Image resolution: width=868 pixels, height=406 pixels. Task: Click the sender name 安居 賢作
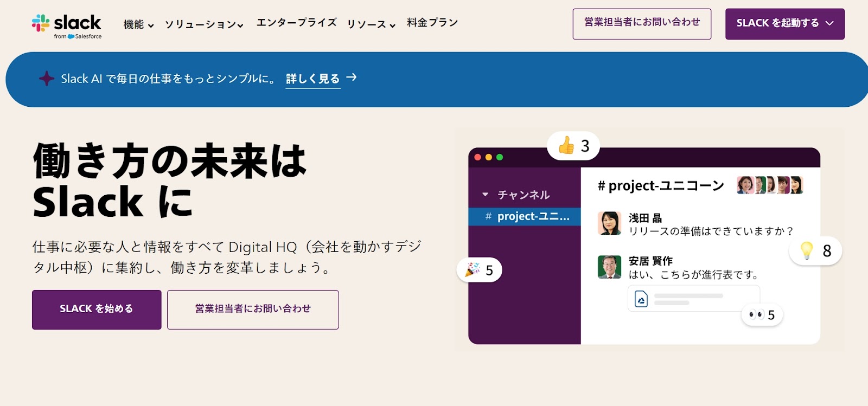[x=650, y=261]
